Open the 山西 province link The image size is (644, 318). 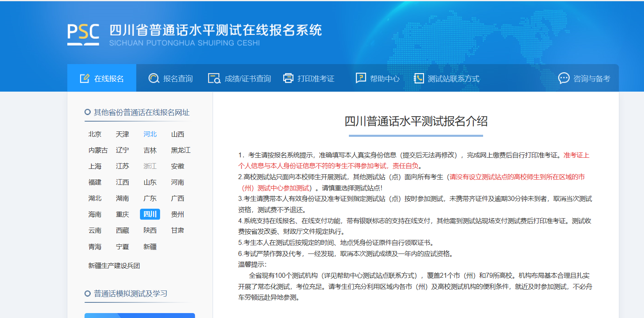click(x=178, y=134)
